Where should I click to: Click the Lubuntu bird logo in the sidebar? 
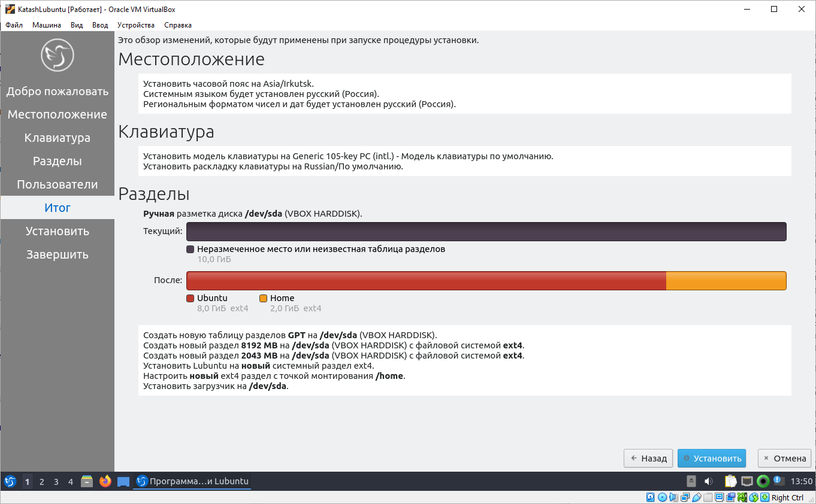57,55
